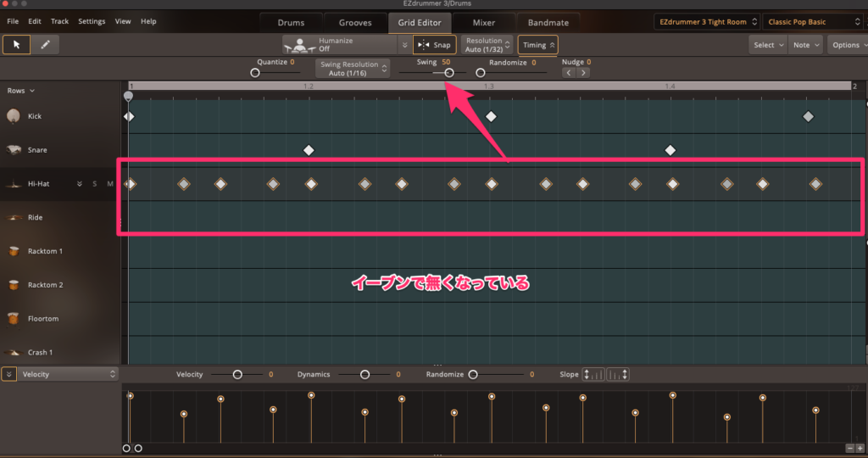The image size is (868, 458).
Task: Expand the Rows dropdown
Action: point(21,90)
